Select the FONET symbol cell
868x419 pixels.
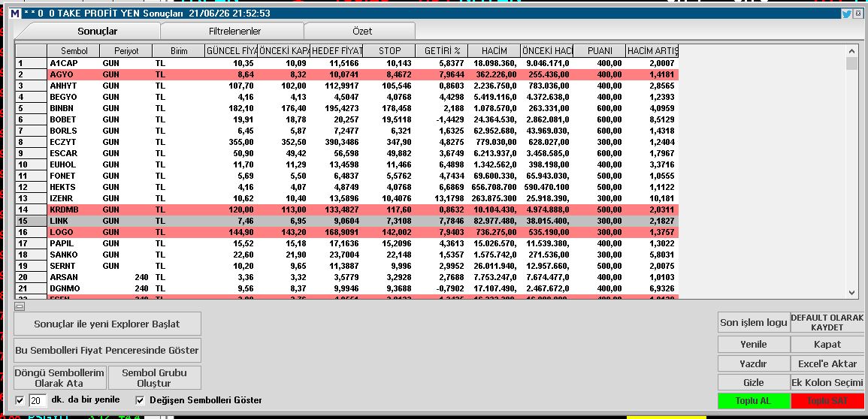coord(74,176)
